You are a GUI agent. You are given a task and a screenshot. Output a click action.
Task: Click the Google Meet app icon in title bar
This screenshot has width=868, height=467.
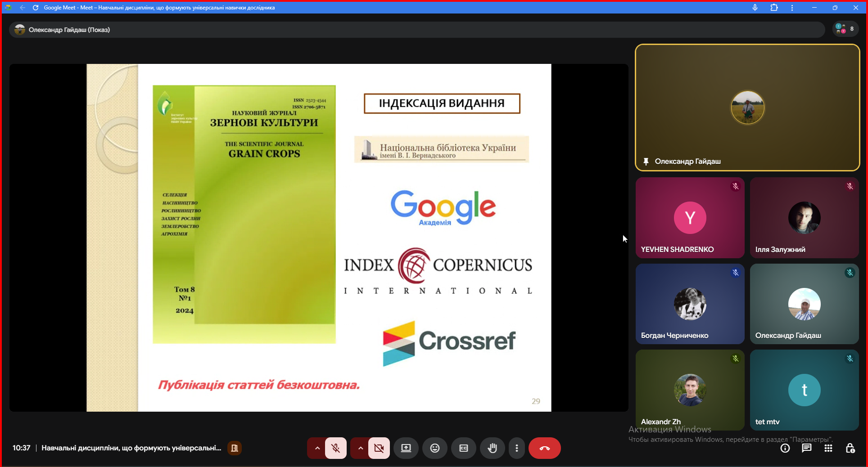[8, 8]
